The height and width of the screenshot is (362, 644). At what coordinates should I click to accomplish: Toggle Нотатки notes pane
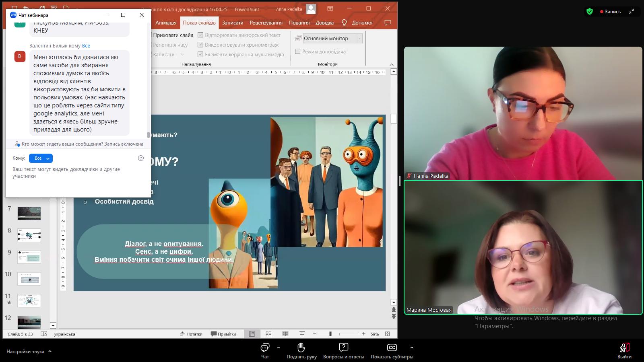click(x=191, y=334)
